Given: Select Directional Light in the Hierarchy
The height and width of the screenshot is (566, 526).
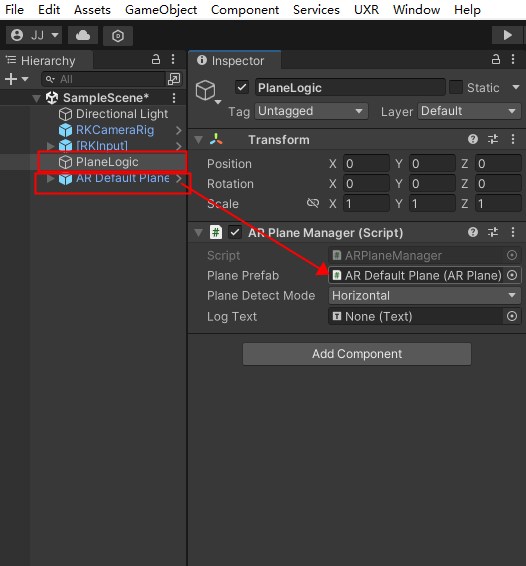Looking at the screenshot, I should point(122,114).
